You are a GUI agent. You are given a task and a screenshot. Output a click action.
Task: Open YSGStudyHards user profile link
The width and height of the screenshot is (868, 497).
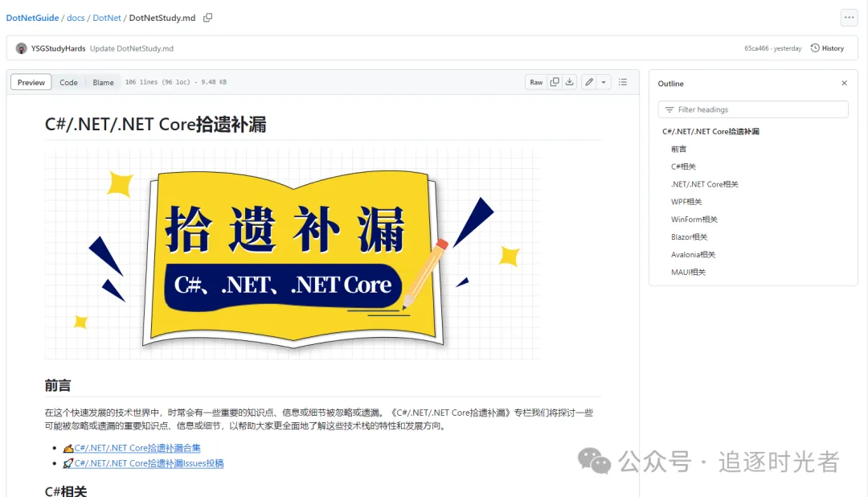(58, 48)
